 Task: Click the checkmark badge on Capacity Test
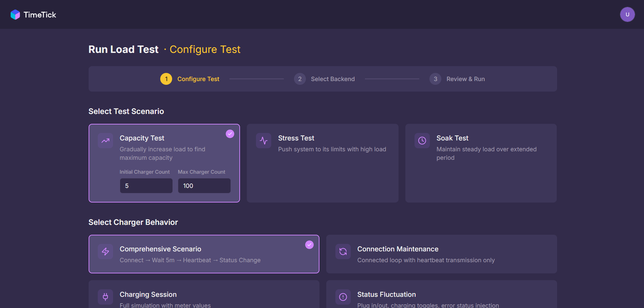(230, 134)
